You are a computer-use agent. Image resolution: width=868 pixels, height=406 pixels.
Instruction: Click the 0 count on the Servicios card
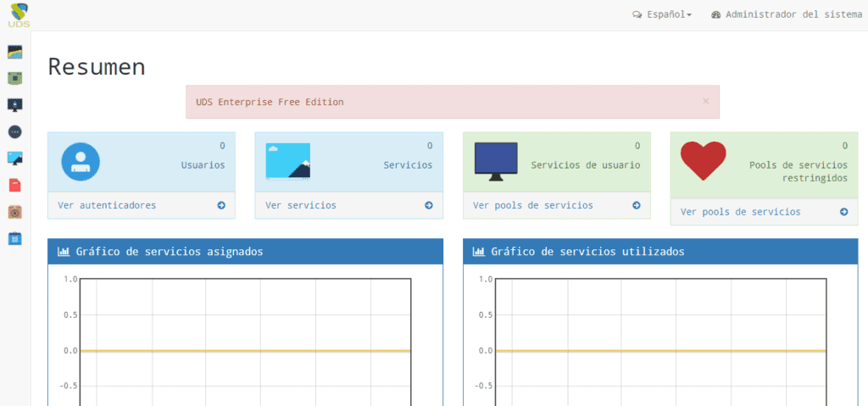430,147
